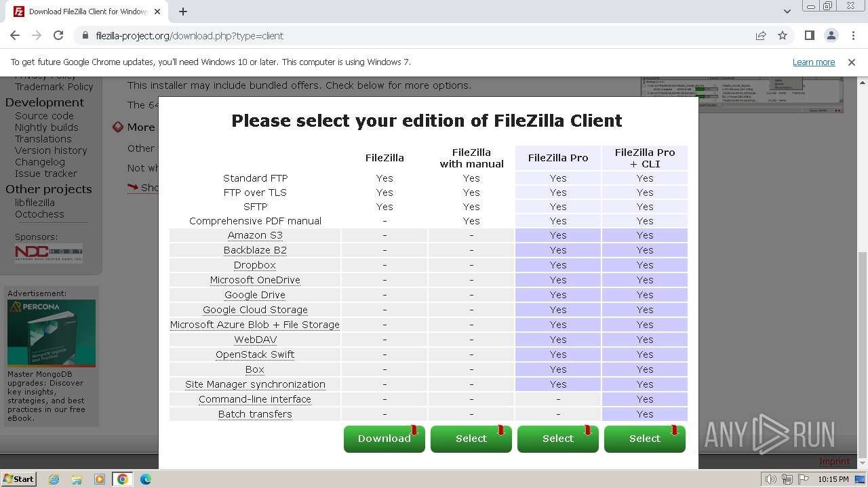Open the Learn more link
Image resolution: width=868 pixels, height=488 pixels.
pos(814,62)
